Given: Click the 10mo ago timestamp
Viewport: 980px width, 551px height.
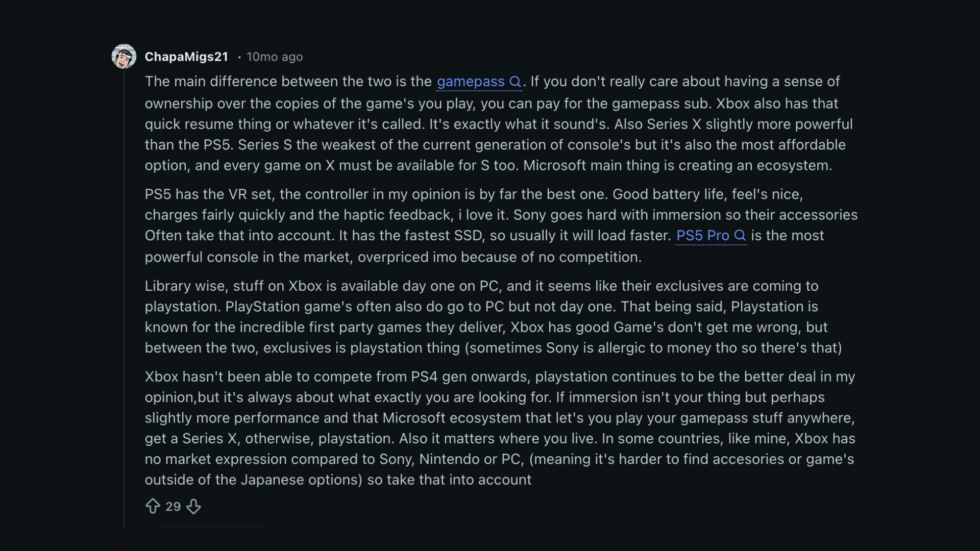Looking at the screenshot, I should tap(275, 57).
